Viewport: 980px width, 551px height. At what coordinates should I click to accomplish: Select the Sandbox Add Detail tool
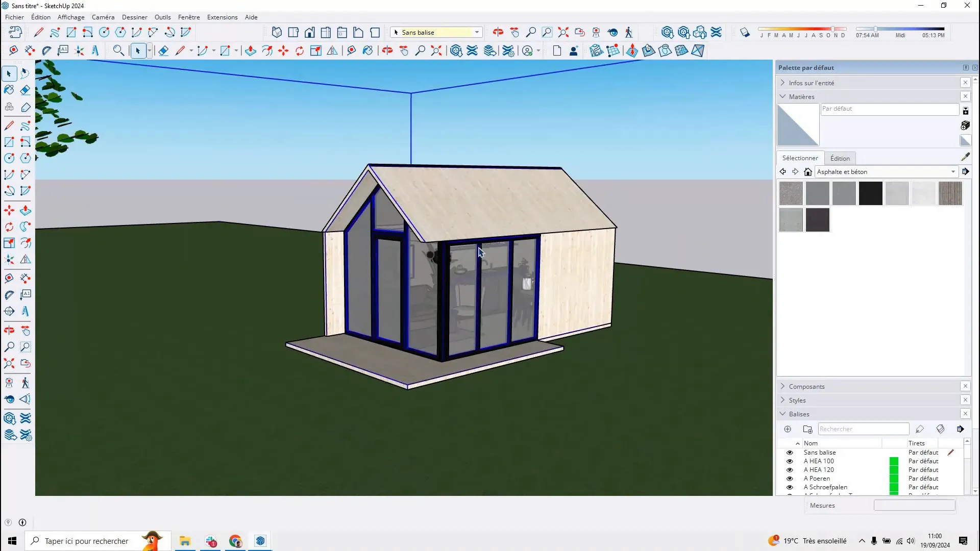point(681,51)
